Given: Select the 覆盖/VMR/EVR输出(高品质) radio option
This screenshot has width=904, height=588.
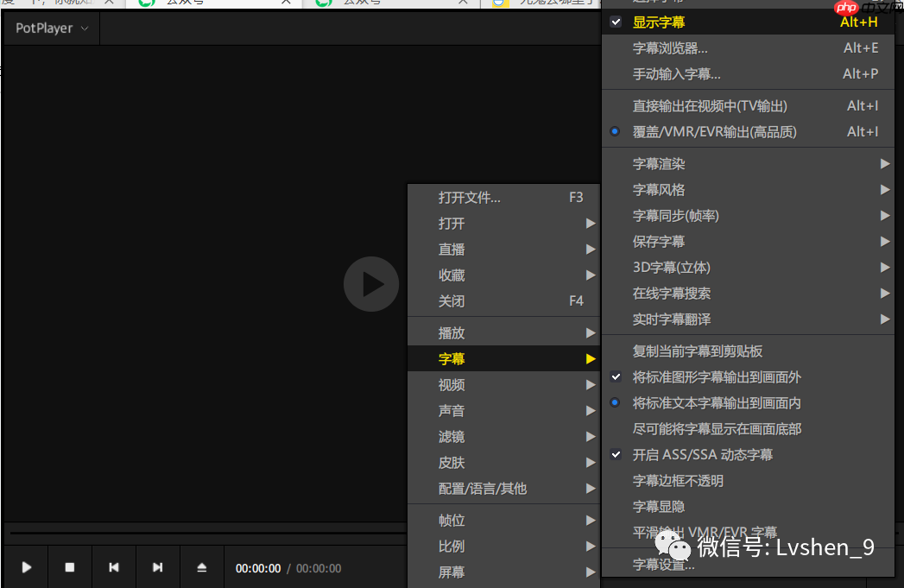Looking at the screenshot, I should [613, 131].
